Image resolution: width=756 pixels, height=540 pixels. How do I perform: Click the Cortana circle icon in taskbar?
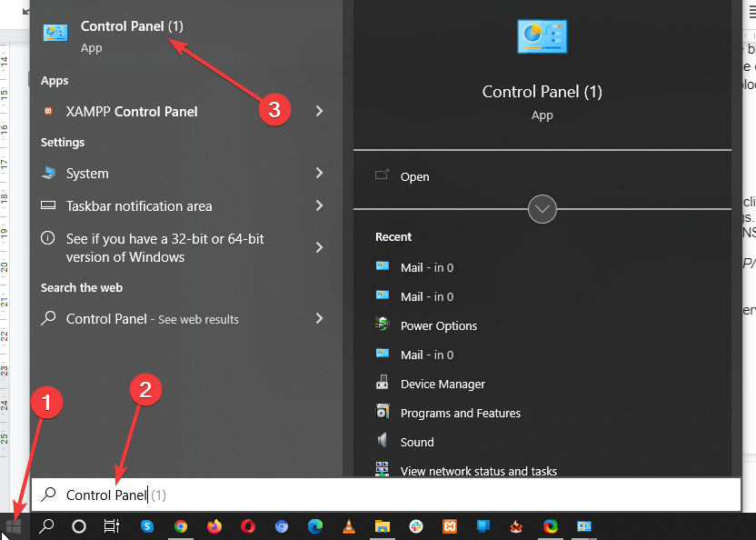tap(78, 526)
